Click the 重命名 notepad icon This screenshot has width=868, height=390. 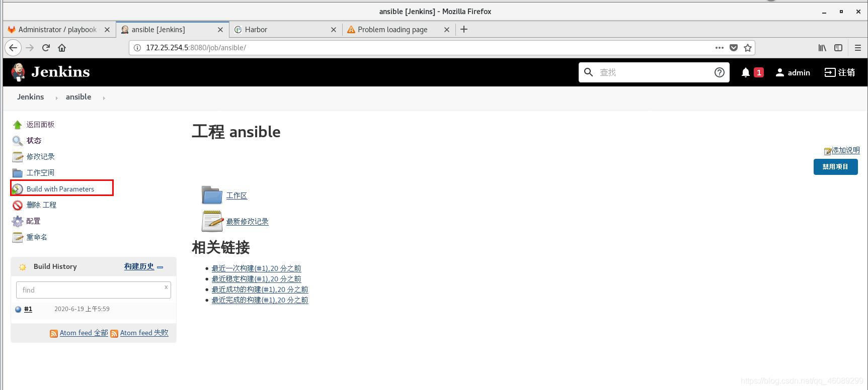[x=18, y=237]
